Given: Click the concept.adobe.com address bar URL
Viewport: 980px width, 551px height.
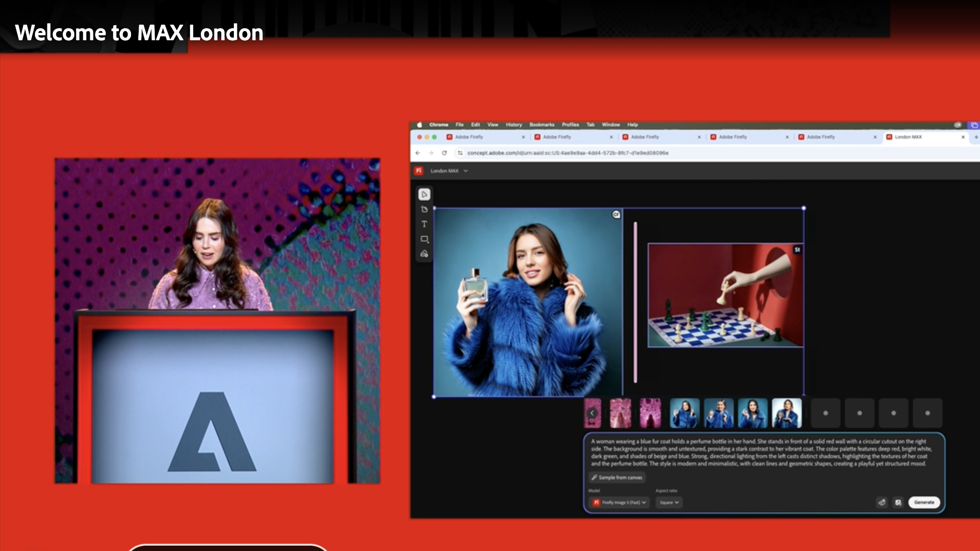Looking at the screenshot, I should pyautogui.click(x=568, y=153).
